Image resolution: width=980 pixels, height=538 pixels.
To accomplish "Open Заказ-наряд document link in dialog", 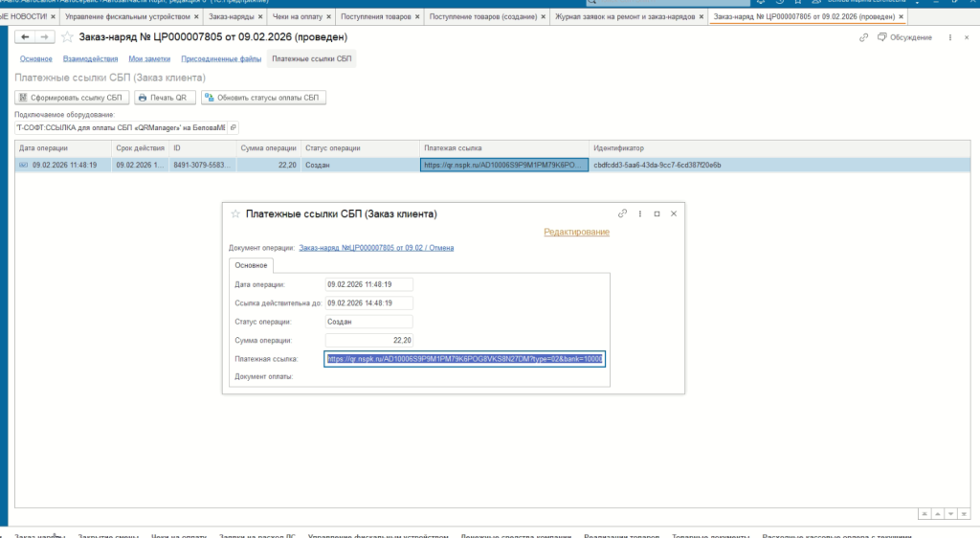I will (x=376, y=247).
